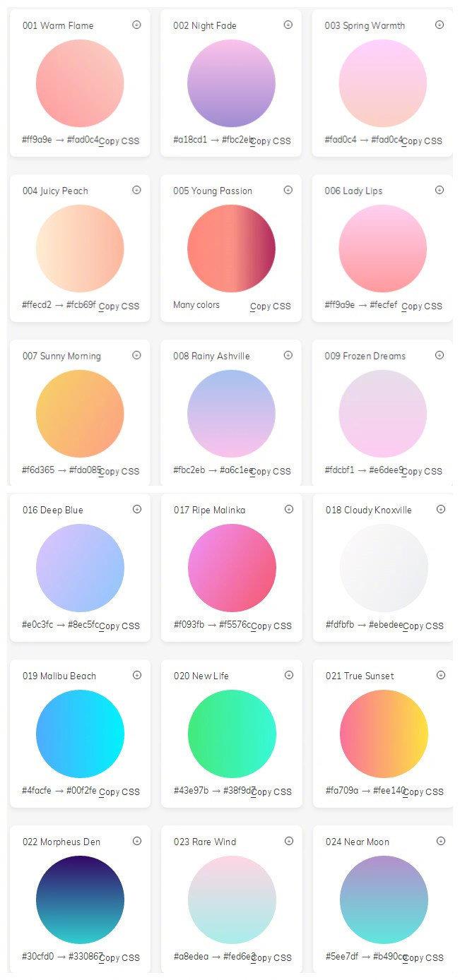Click the download icon on Rainy Ashville card
The height and width of the screenshot is (980, 460).
pyautogui.click(x=288, y=355)
